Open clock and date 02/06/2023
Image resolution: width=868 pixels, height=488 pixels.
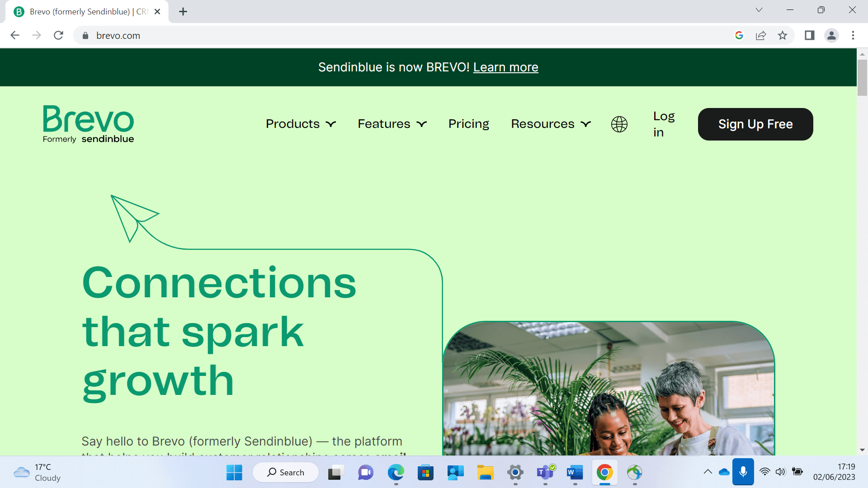[834, 472]
